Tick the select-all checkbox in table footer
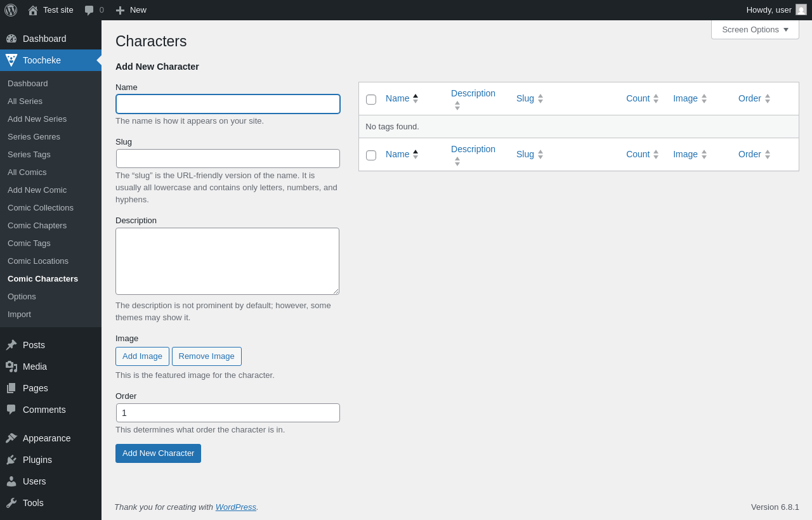This screenshot has height=520, width=812. 371,155
